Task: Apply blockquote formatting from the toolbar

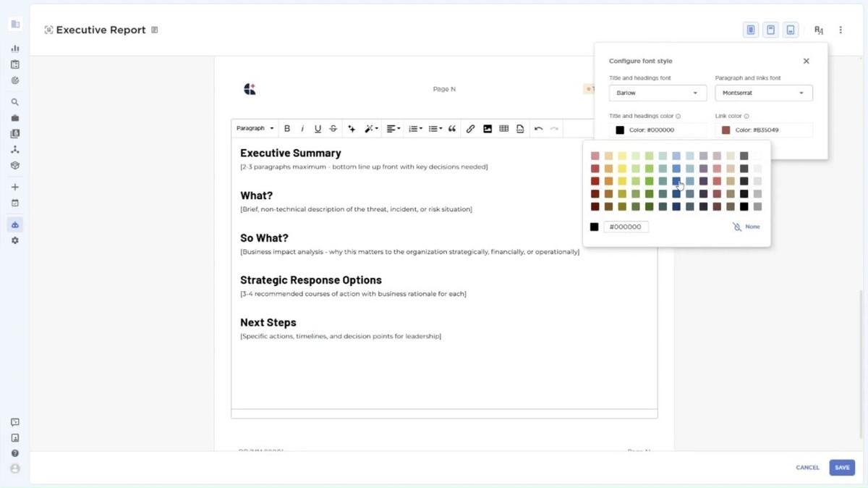Action: pos(453,128)
